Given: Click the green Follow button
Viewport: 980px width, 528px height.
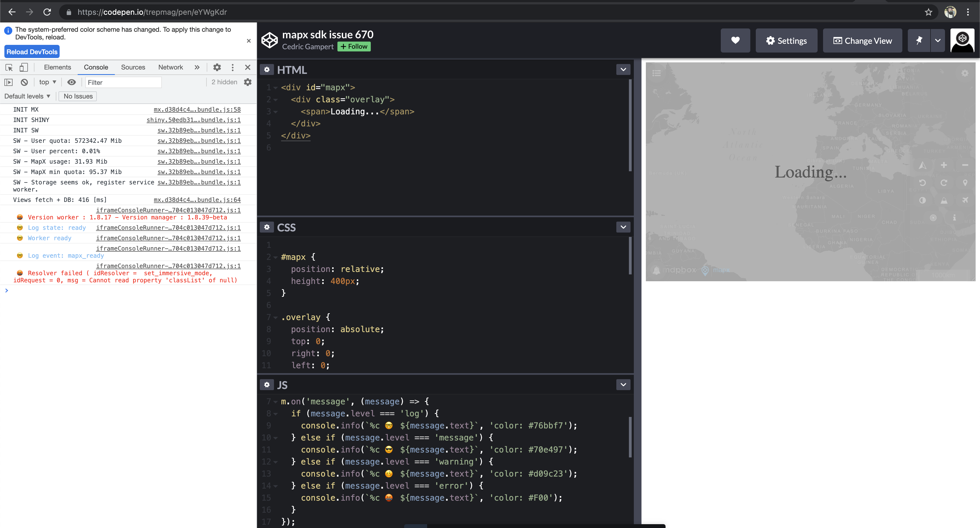Looking at the screenshot, I should (x=354, y=47).
